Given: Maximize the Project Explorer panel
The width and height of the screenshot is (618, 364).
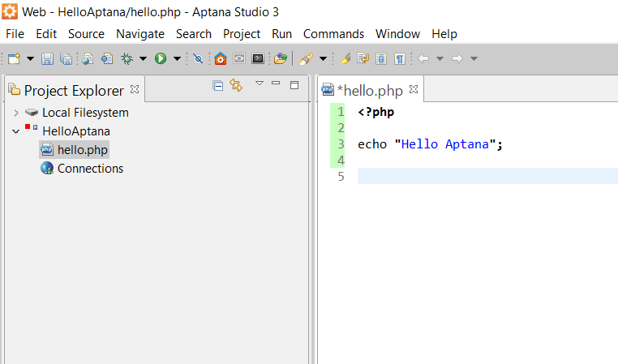Looking at the screenshot, I should tap(294, 85).
